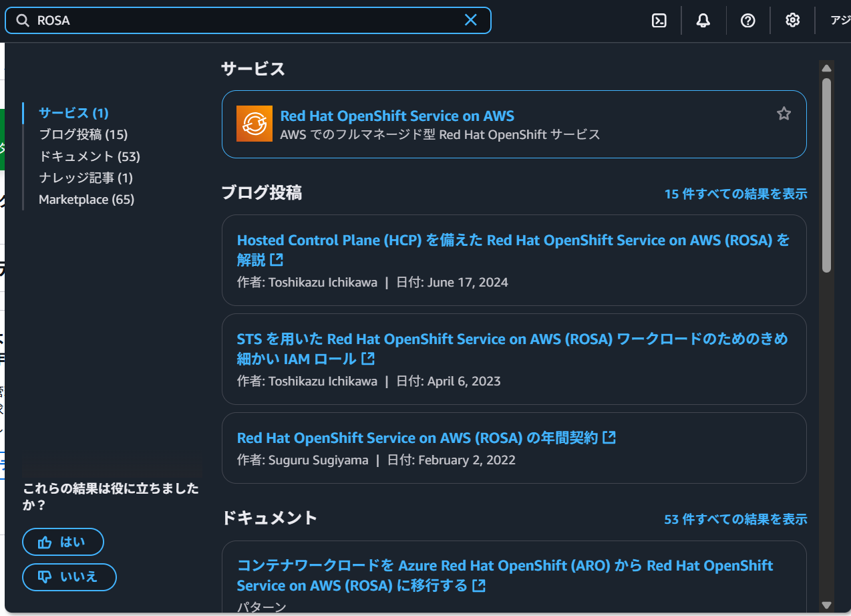Show all 15 blog post results
The height and width of the screenshot is (616, 851).
tap(735, 194)
